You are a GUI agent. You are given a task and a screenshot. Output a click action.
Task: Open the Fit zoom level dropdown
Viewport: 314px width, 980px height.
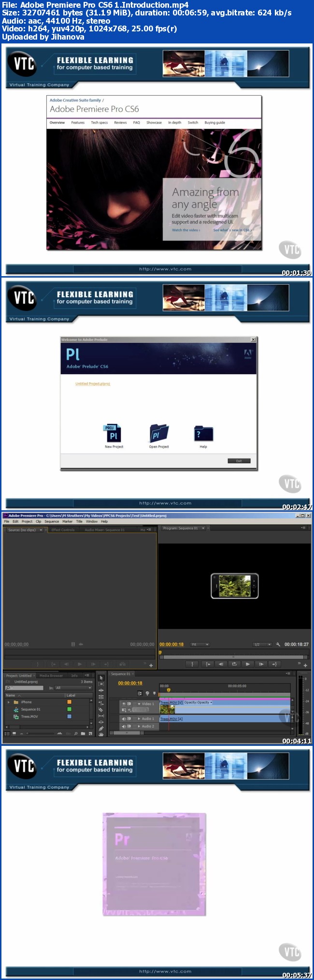click(x=200, y=644)
